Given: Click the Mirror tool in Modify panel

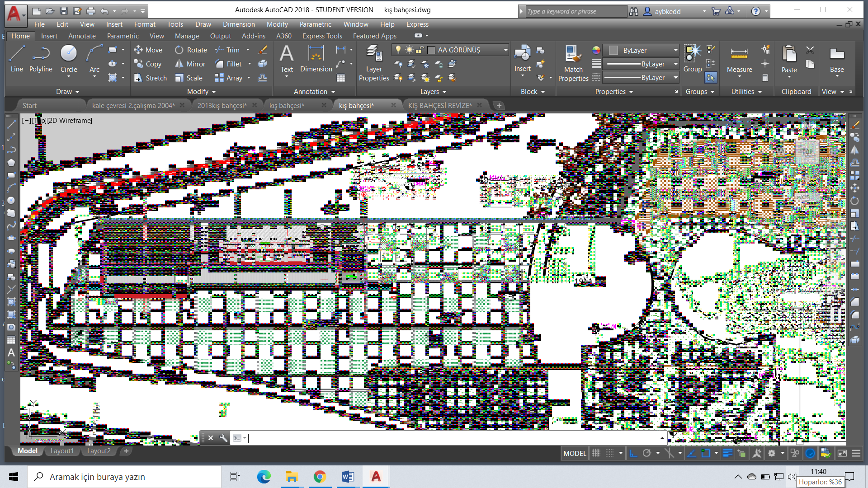Looking at the screenshot, I should tap(191, 64).
